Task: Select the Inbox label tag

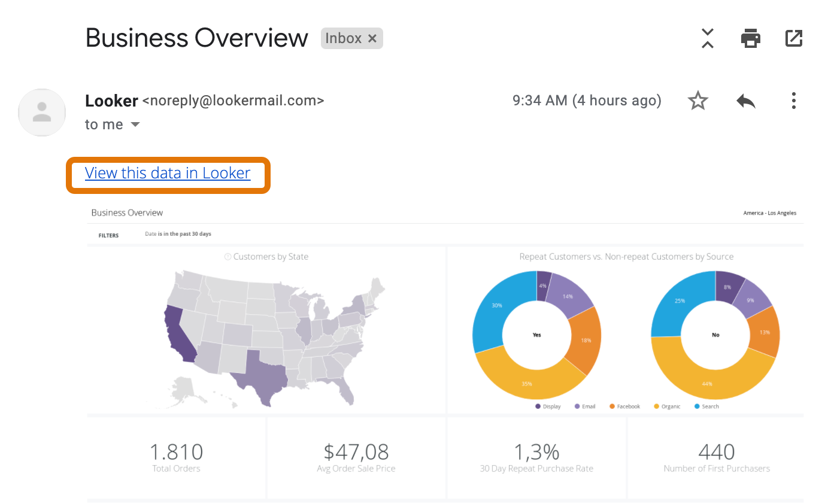Action: 343,38
